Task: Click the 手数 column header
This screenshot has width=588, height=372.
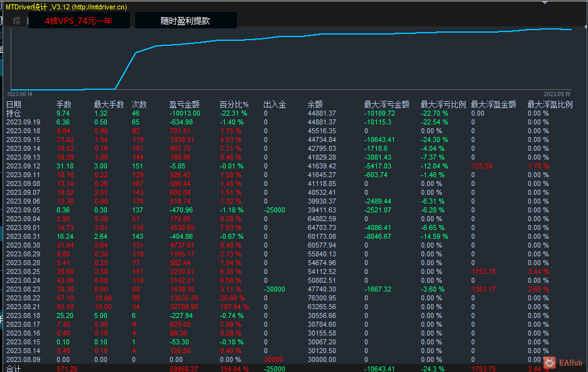Action: [x=63, y=104]
